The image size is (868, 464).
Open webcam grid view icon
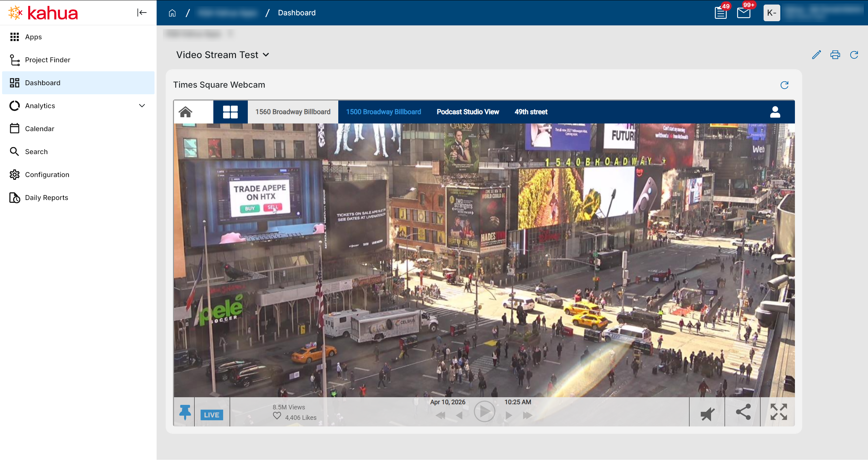coord(230,112)
